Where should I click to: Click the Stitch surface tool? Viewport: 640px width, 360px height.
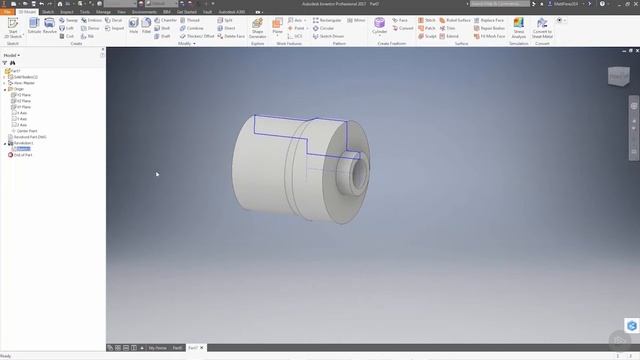point(427,20)
